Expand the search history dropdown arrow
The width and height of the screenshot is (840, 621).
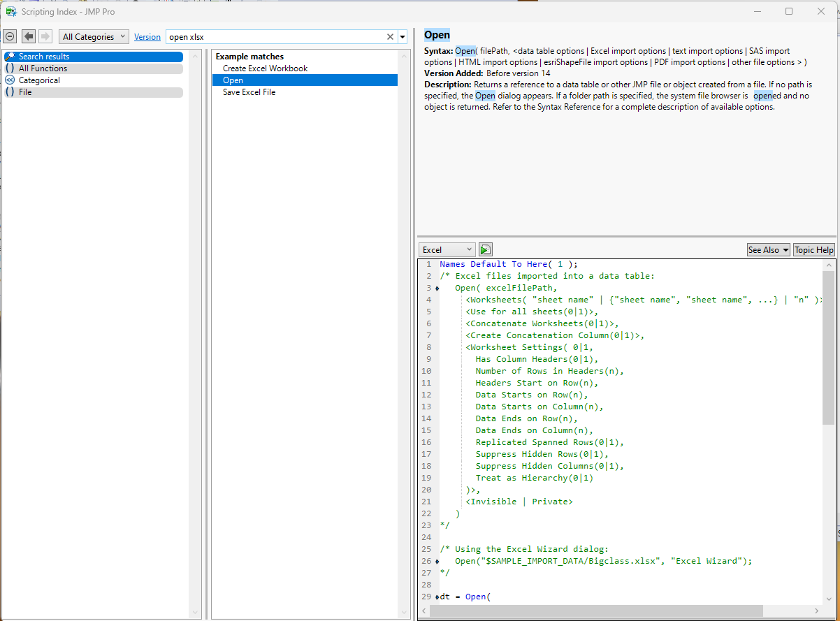403,37
